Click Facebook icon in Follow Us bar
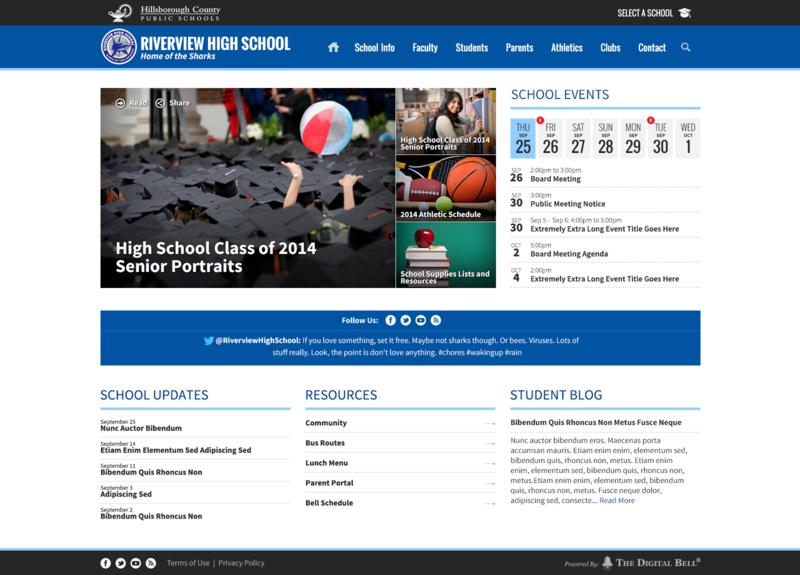 pyautogui.click(x=391, y=320)
